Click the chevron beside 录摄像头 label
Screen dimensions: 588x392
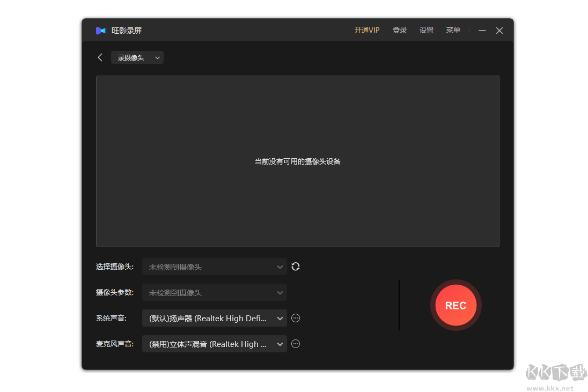pyautogui.click(x=157, y=57)
